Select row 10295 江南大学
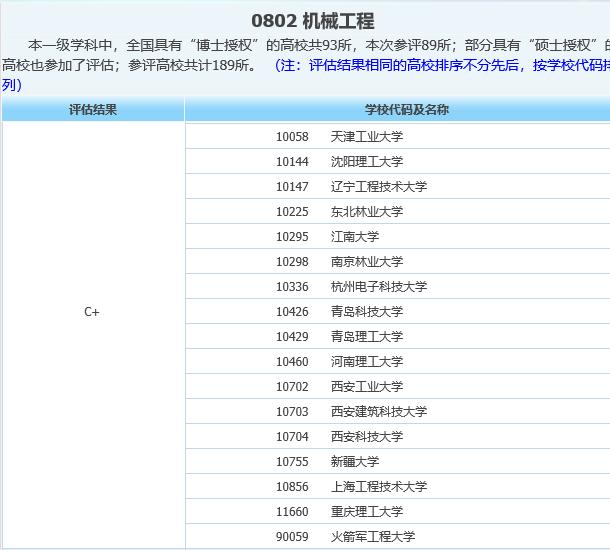 tap(398, 236)
